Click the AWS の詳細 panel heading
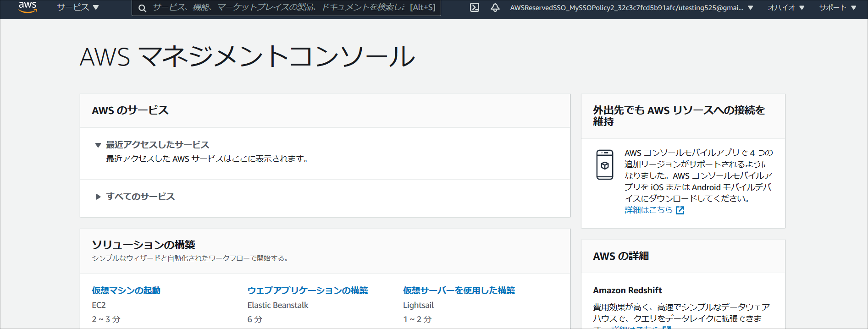This screenshot has height=329, width=868. tap(621, 256)
